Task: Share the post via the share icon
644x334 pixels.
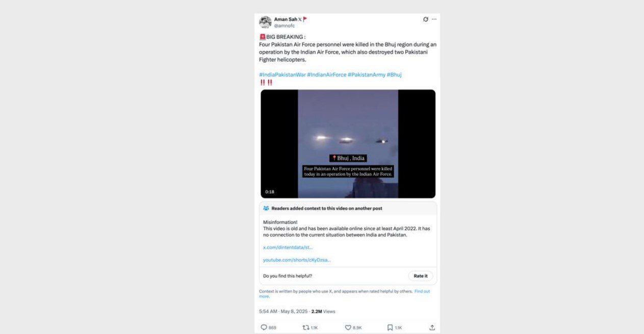Action: (432, 327)
